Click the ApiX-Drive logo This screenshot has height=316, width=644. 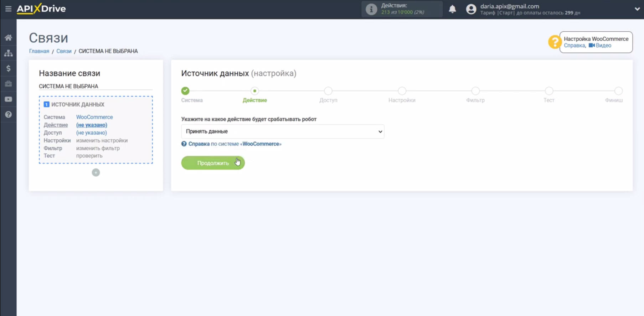[41, 9]
